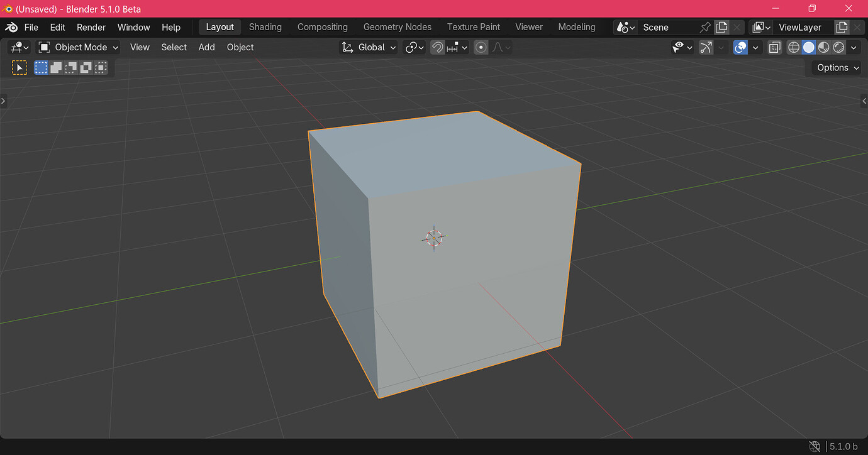
Task: Open the Options dropdown
Action: pyautogui.click(x=838, y=67)
